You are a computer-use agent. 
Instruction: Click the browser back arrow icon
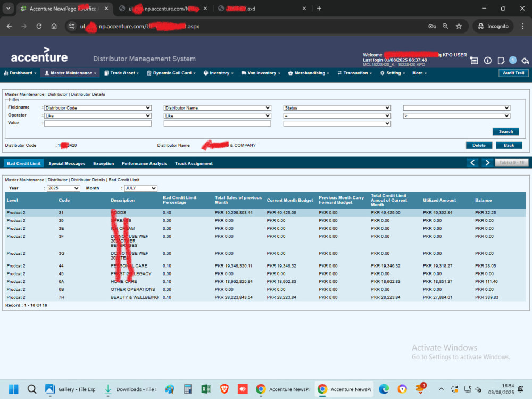[x=9, y=26]
